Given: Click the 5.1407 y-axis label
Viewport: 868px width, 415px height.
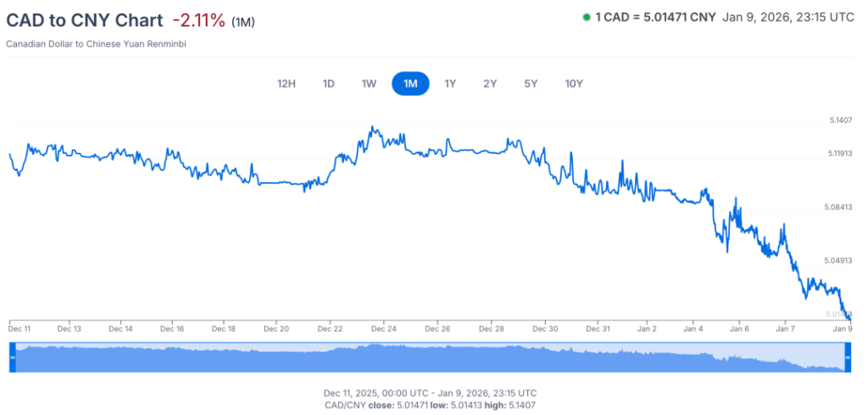Looking at the screenshot, I should click(839, 119).
